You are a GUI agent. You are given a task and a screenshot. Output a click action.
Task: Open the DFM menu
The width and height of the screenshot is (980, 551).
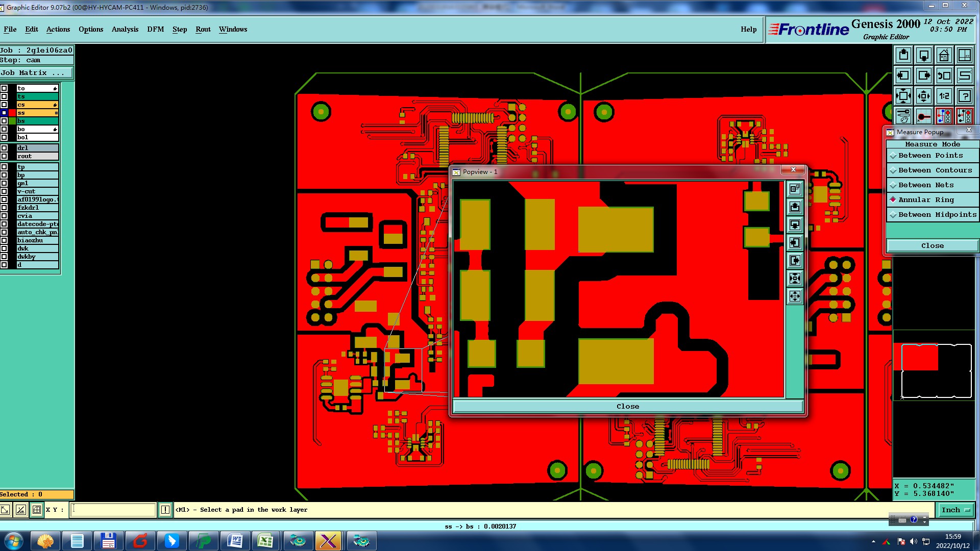(156, 29)
